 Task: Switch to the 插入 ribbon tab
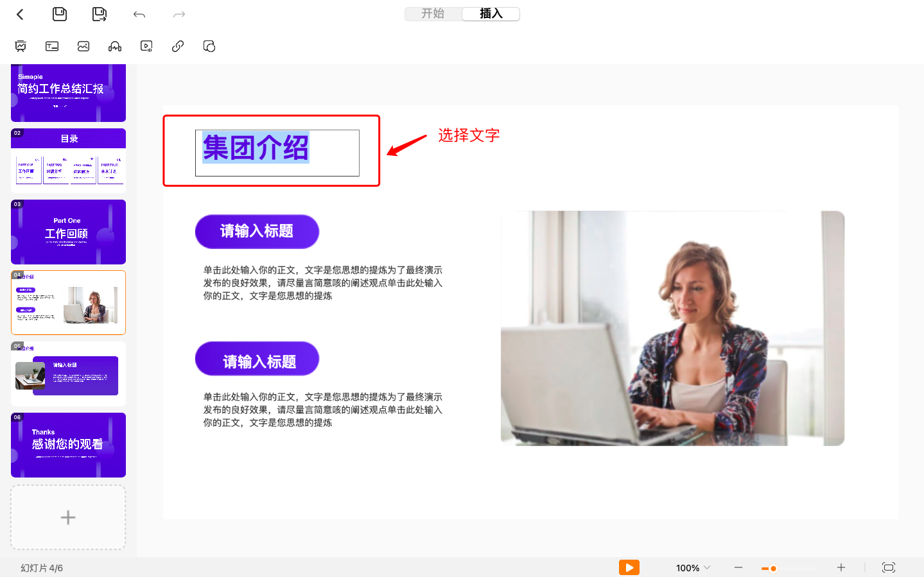pyautogui.click(x=491, y=13)
